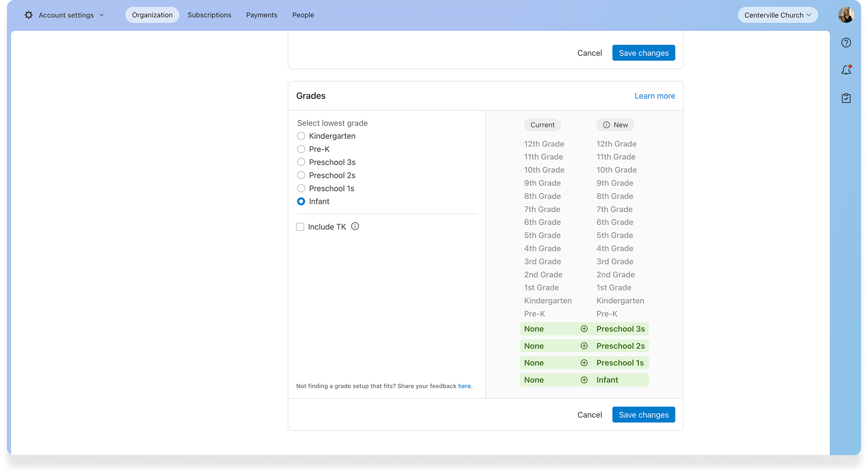Add Preschool 1s with its expander plus control
This screenshot has width=868, height=474.
tap(584, 363)
